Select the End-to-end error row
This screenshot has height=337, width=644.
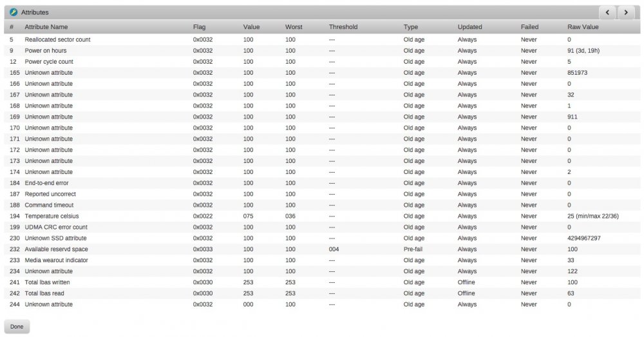tap(322, 183)
